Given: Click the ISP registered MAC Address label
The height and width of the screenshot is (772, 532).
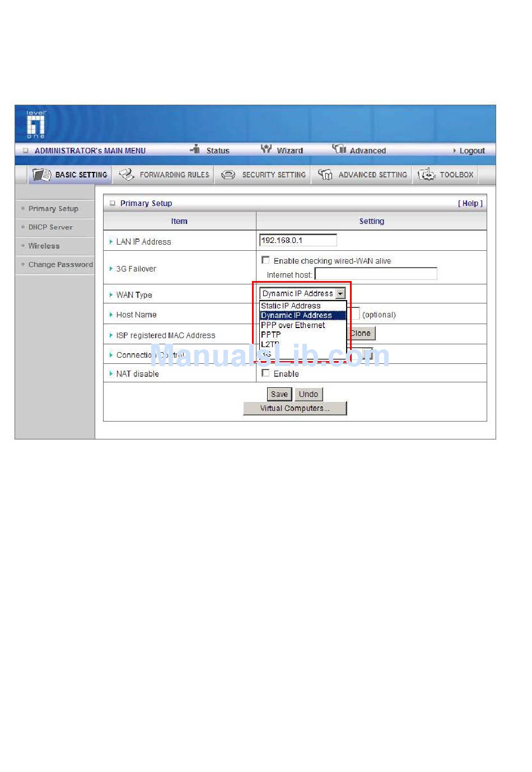Looking at the screenshot, I should click(x=166, y=335).
